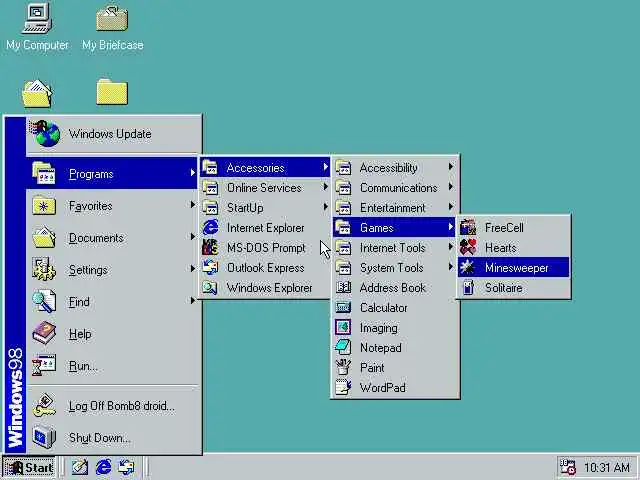Expand the Documents submenu arrow

[192, 236]
